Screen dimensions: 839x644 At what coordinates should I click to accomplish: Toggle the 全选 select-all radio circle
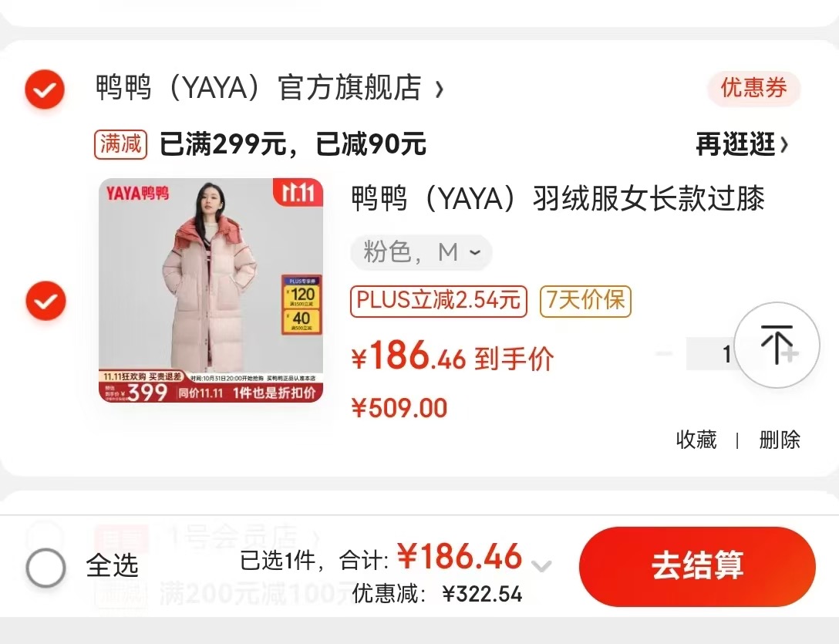[x=45, y=568]
